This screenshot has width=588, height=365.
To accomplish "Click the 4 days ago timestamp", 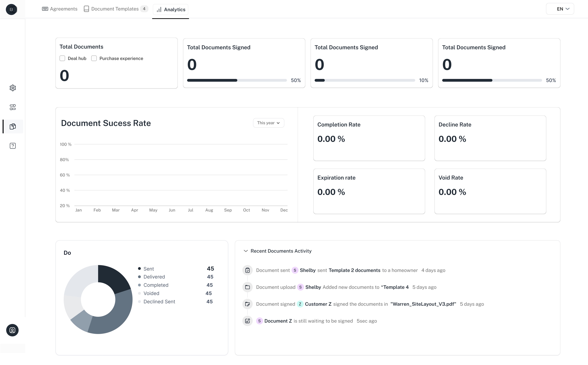I will [433, 270].
